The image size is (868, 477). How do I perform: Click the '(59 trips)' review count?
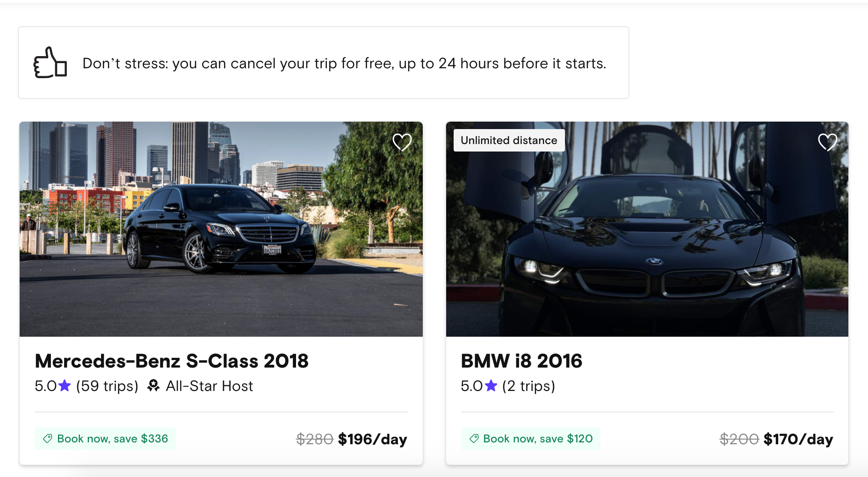coord(107,386)
